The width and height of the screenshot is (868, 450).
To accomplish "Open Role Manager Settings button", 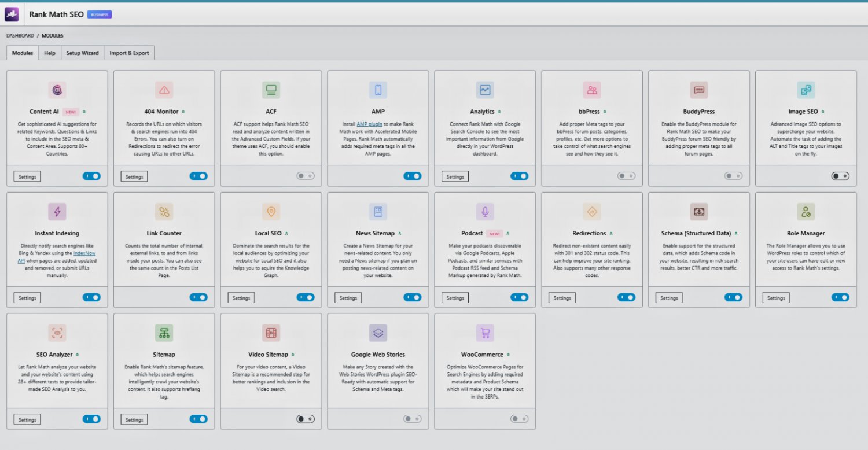I will [x=776, y=298].
